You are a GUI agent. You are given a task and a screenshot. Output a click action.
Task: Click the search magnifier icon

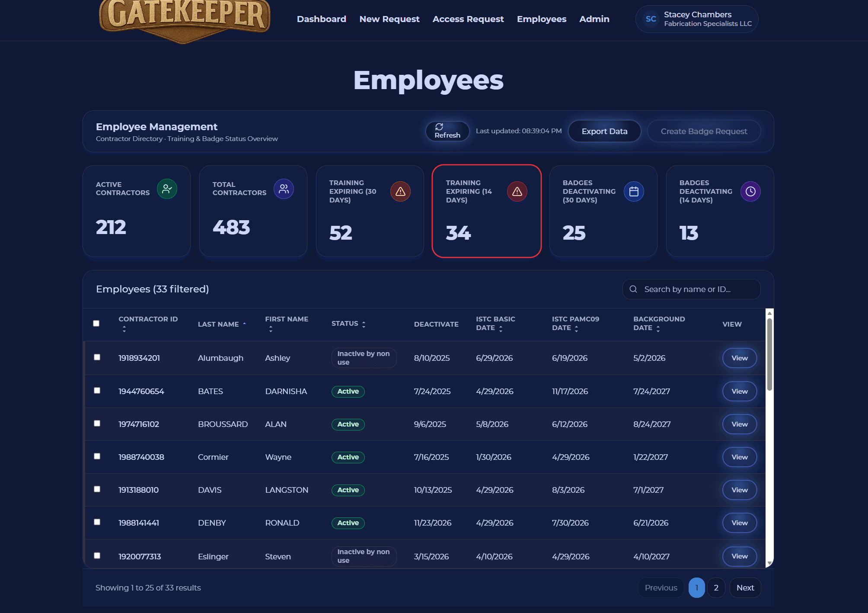633,289
